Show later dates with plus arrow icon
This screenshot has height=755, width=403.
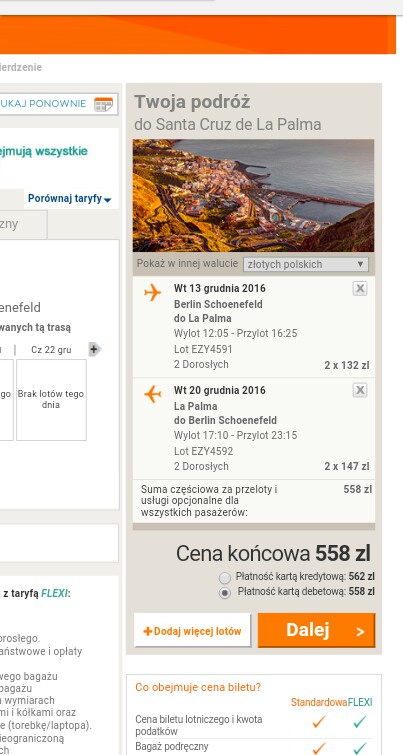(94, 349)
